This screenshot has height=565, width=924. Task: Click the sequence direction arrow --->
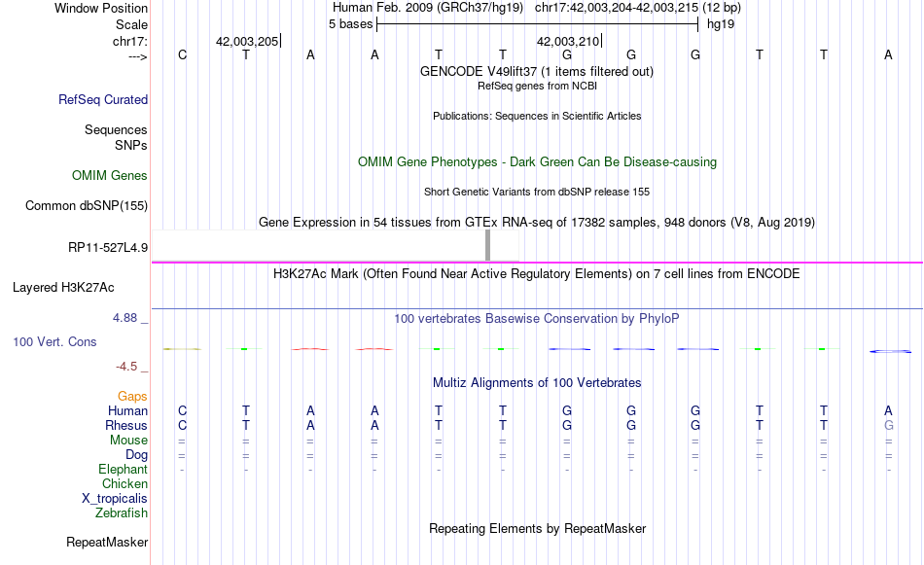tap(137, 56)
